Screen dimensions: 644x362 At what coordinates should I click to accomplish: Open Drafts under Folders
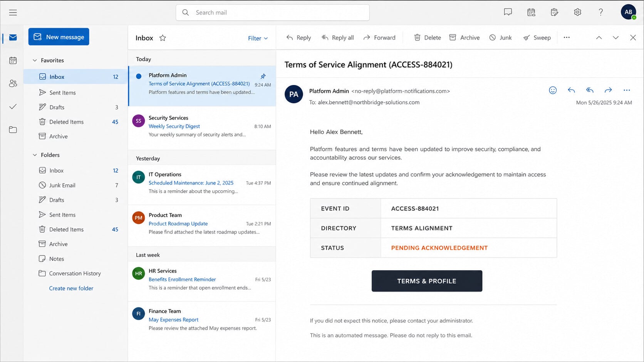75,200
